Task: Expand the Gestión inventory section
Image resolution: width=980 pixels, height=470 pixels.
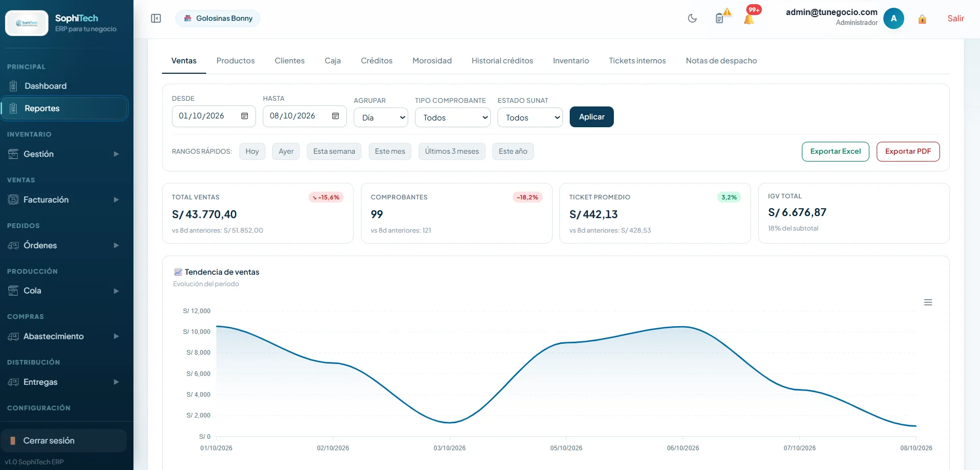Action: click(x=64, y=154)
